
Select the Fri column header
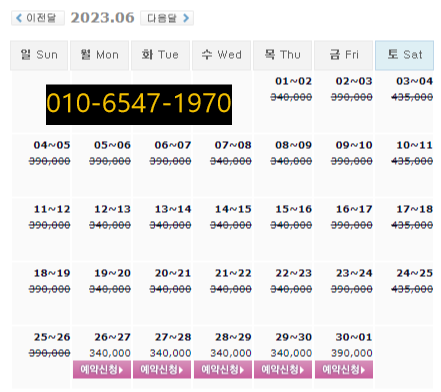pos(343,55)
